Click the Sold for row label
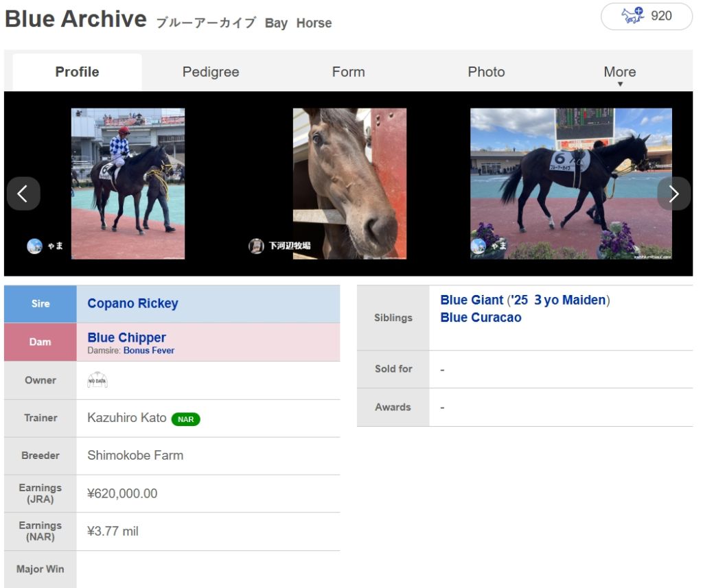Screen dimensions: 703x588 point(393,369)
